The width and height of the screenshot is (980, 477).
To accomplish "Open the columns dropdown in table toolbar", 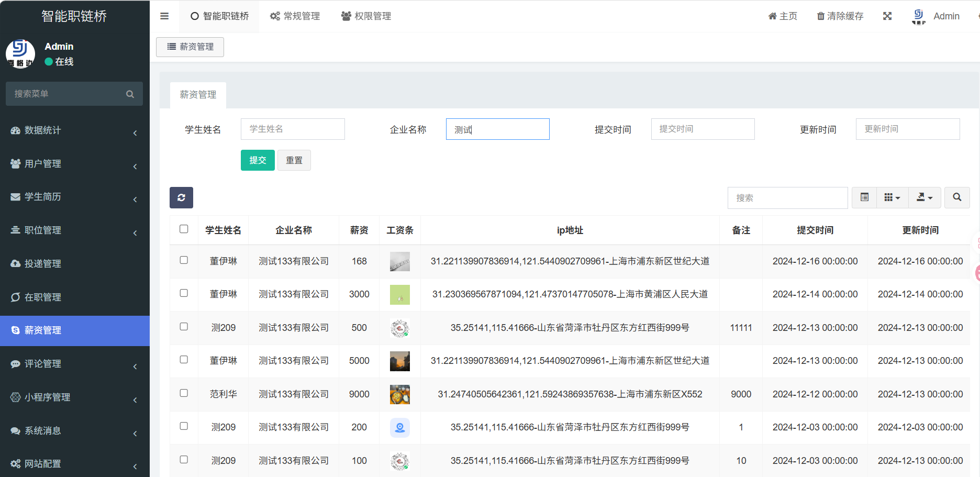I will coord(892,197).
